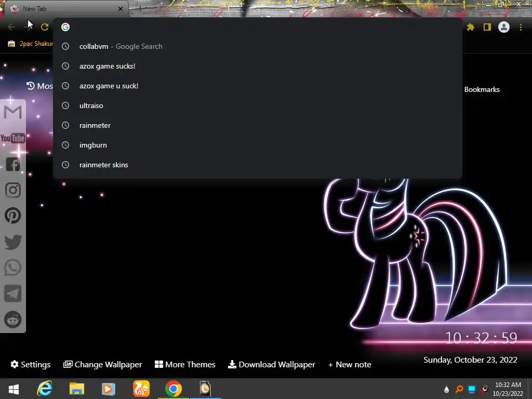The image size is (532, 399).
Task: Click the blue monitor tray icon
Action: tap(472, 389)
